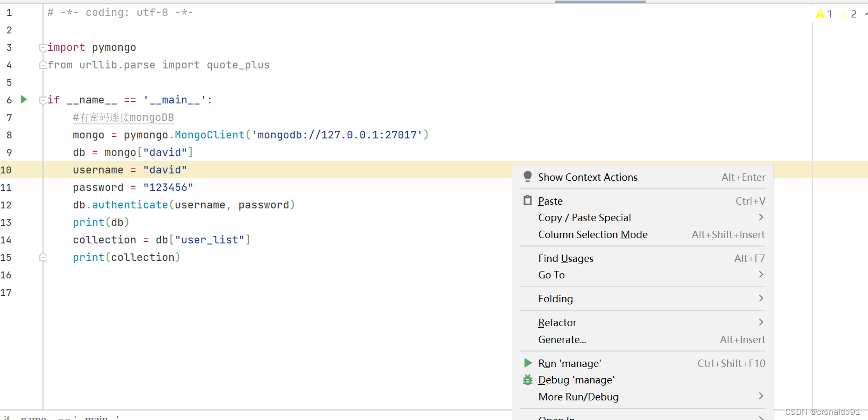Click the fold end marker on line 15
This screenshot has height=420, width=868.
[x=43, y=257]
